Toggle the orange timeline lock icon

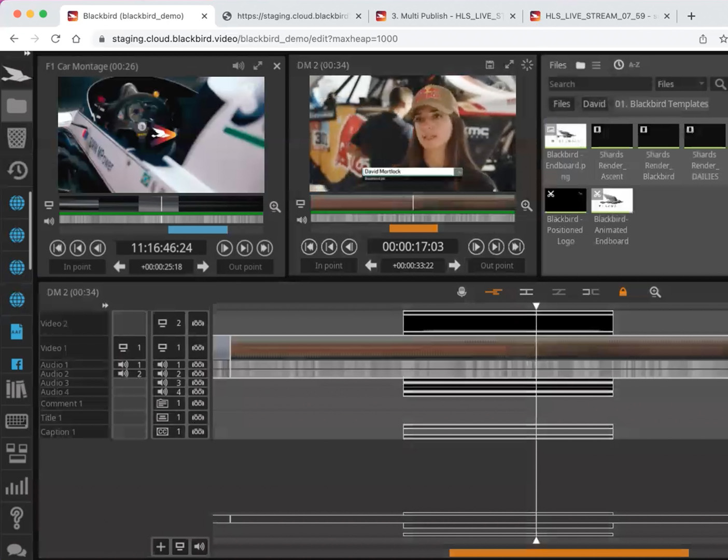click(623, 292)
